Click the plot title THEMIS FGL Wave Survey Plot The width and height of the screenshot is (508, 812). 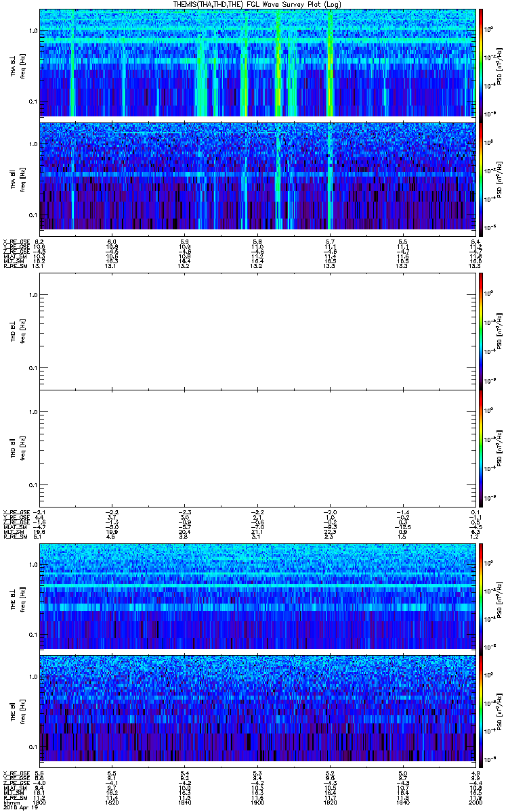click(x=257, y=4)
